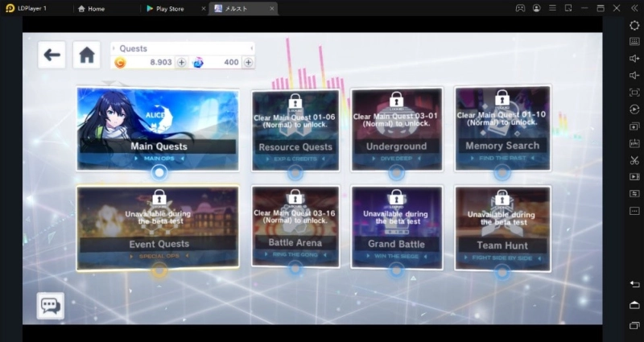Open the gamepad settings in title bar
The width and height of the screenshot is (644, 342).
point(520,8)
